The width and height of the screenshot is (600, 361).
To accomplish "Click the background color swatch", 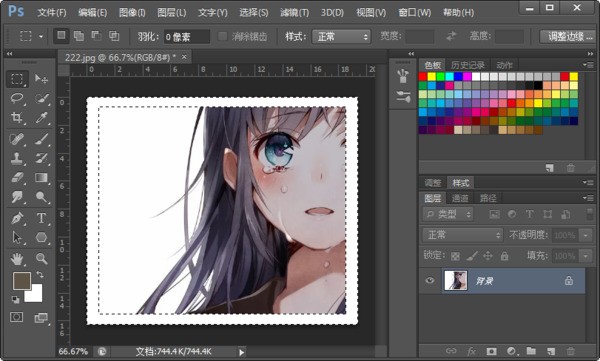I will click(36, 295).
